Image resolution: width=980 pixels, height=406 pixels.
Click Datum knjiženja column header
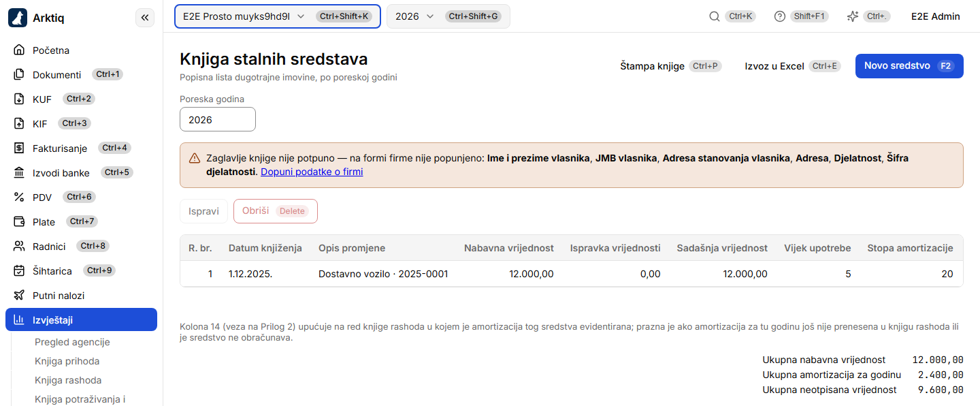tap(265, 248)
